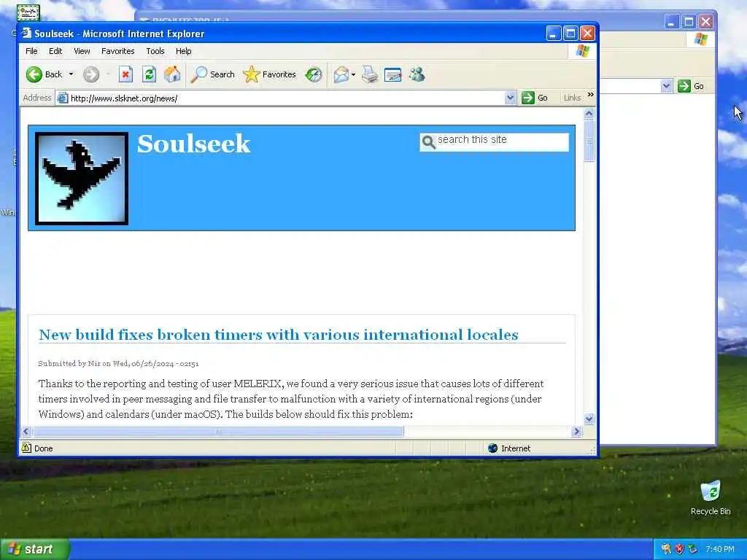This screenshot has height=560, width=747.
Task: Minimize the background Explorer window
Action: (x=671, y=21)
